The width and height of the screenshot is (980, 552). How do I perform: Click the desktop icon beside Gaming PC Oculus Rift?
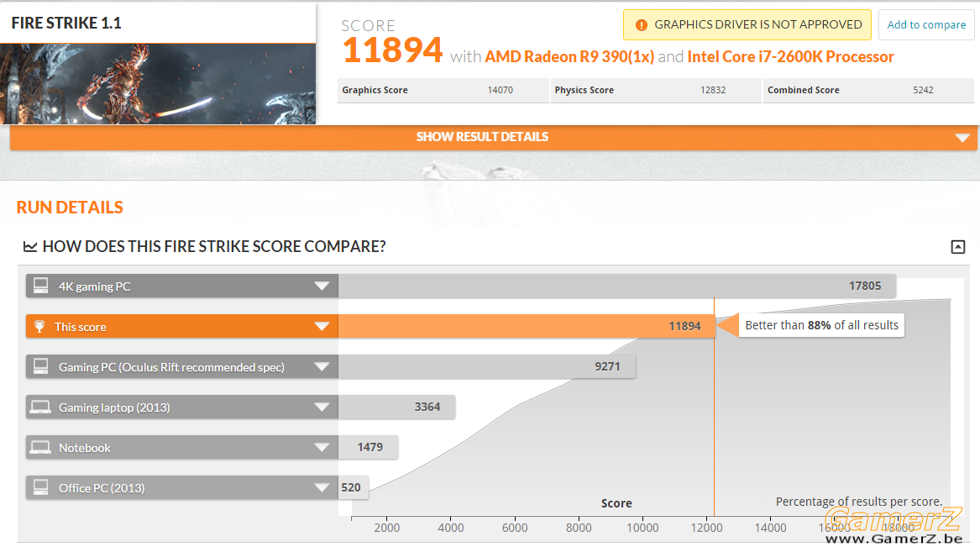point(40,366)
